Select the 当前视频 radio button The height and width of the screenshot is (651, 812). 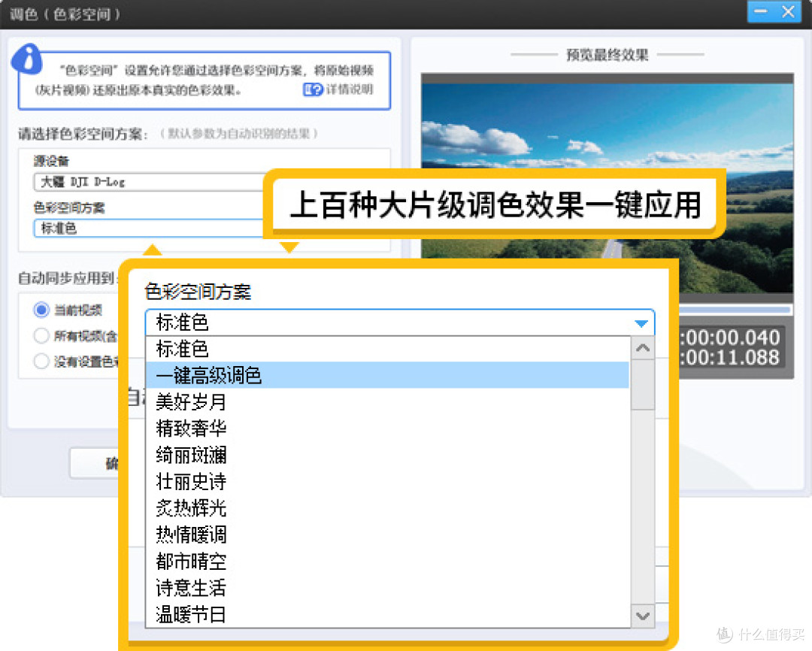pos(41,310)
